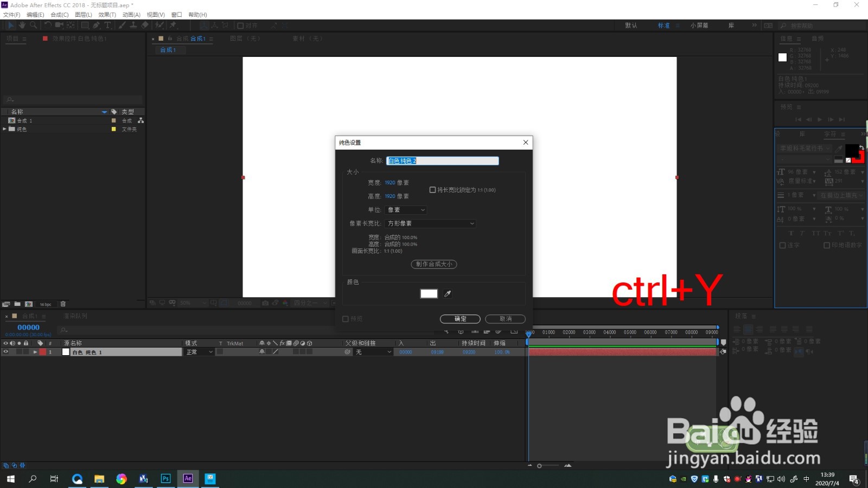Viewport: 868px width, 488px height.
Task: Switch to the 小屏幕 workspace
Action: pyautogui.click(x=699, y=25)
